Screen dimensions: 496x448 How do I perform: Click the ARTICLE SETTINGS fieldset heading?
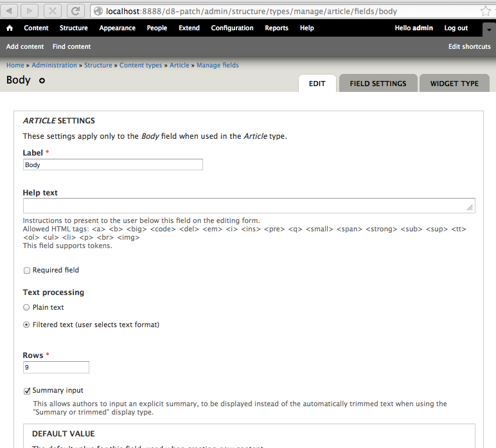pyautogui.click(x=59, y=121)
